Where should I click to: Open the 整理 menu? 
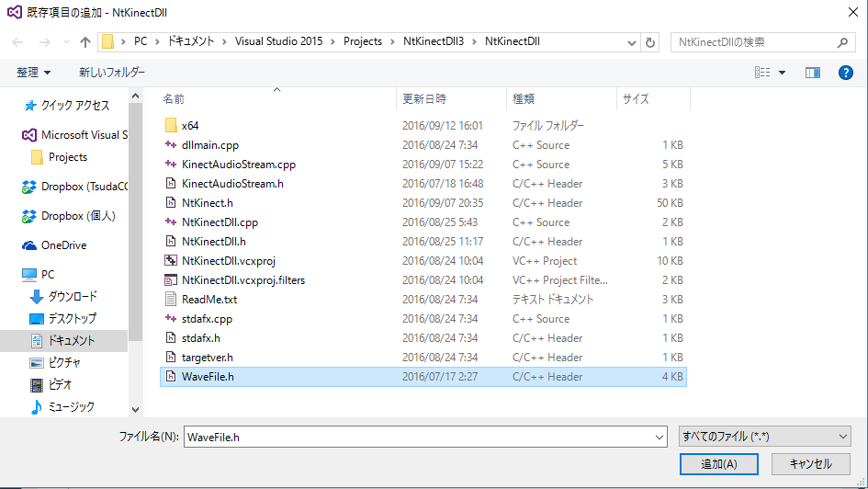(x=34, y=73)
